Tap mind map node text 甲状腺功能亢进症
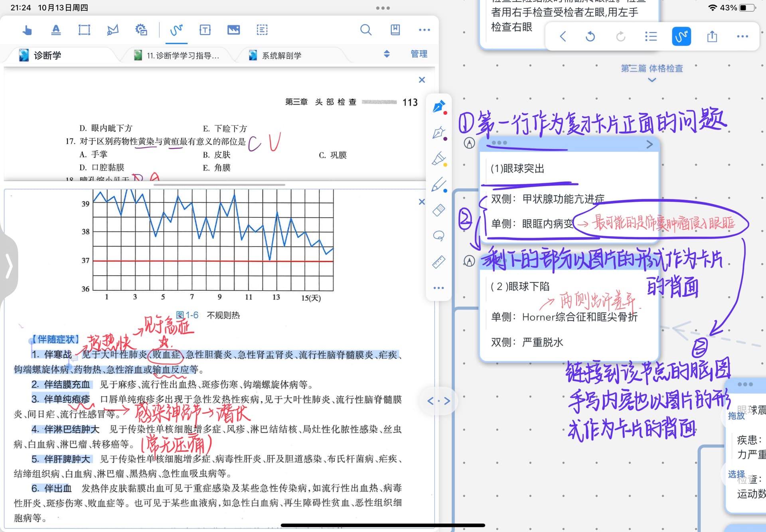This screenshot has width=766, height=532. pos(563,199)
